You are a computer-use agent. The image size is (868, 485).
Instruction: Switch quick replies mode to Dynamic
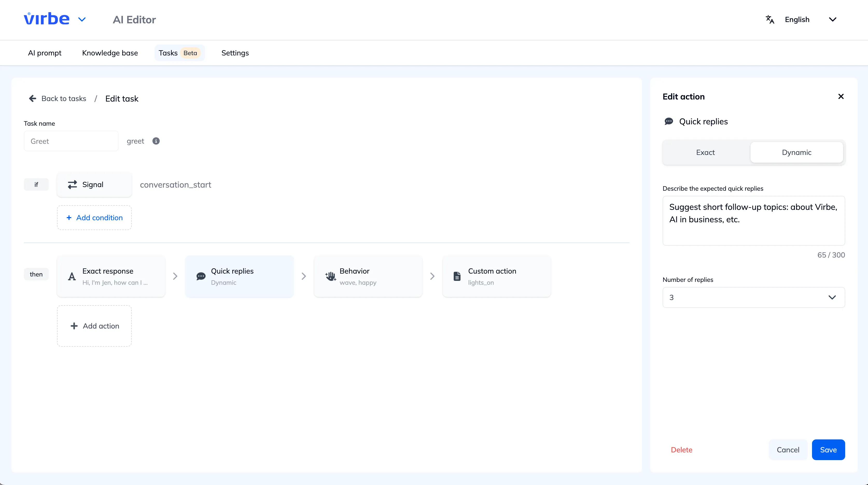click(x=796, y=152)
